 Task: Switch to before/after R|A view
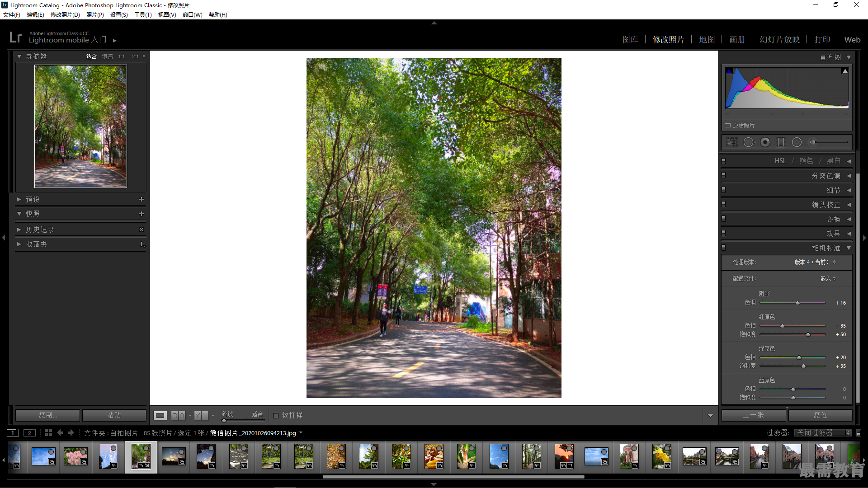point(178,415)
